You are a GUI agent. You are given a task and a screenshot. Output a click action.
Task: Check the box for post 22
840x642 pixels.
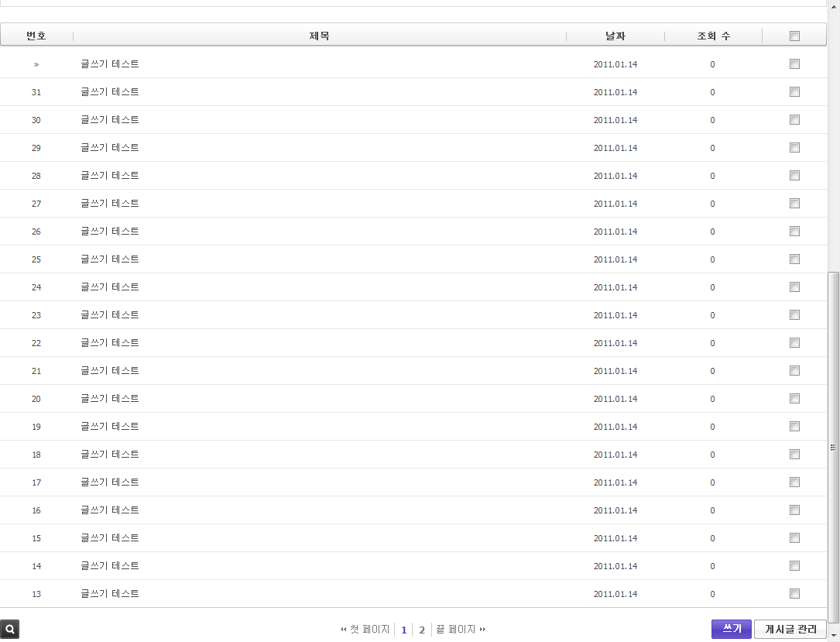point(794,343)
